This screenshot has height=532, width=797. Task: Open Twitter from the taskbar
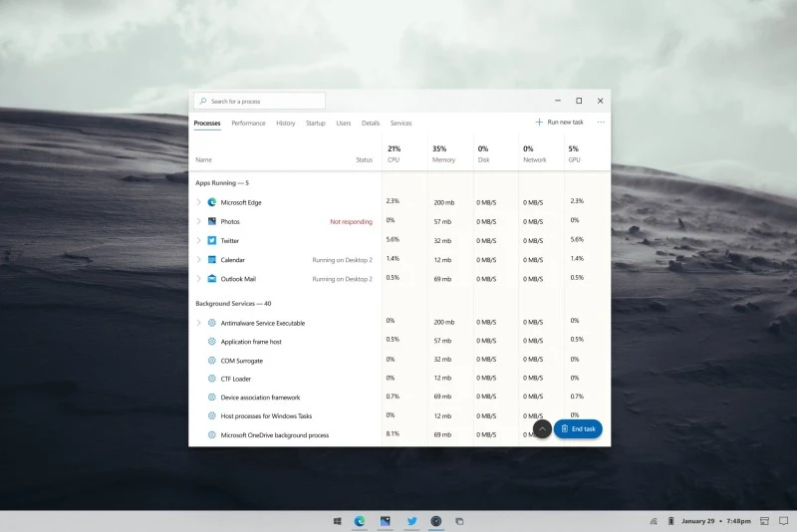coord(411,521)
